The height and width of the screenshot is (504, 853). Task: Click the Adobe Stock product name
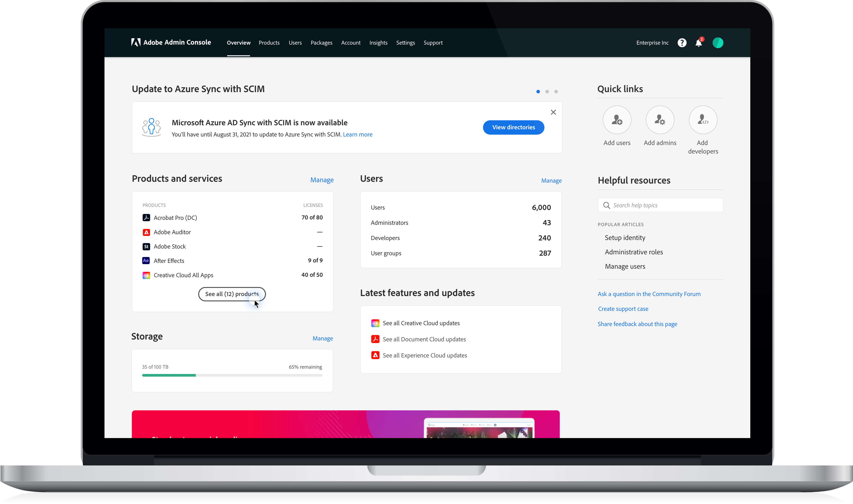point(170,247)
